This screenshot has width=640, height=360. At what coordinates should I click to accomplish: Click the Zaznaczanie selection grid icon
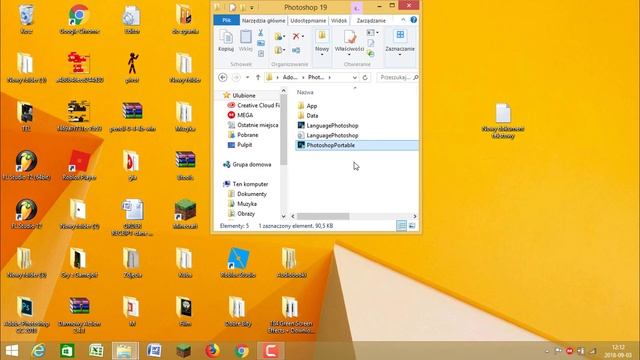pos(400,35)
